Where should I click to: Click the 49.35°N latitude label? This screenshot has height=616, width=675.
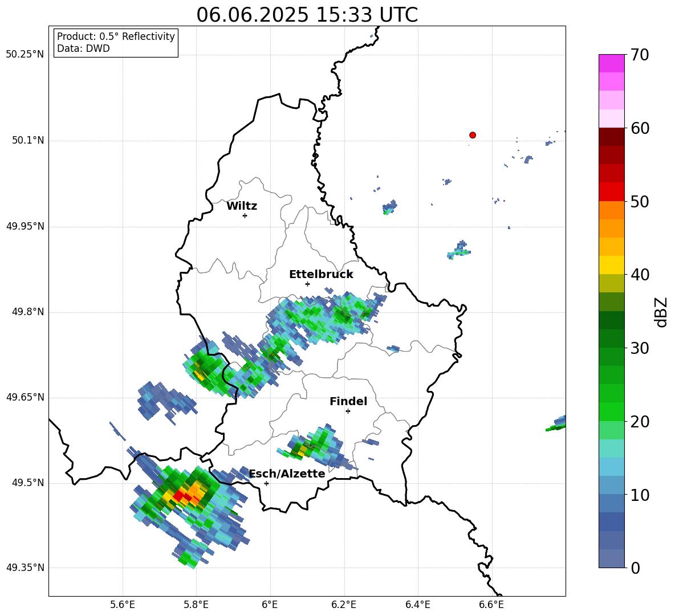click(x=25, y=568)
